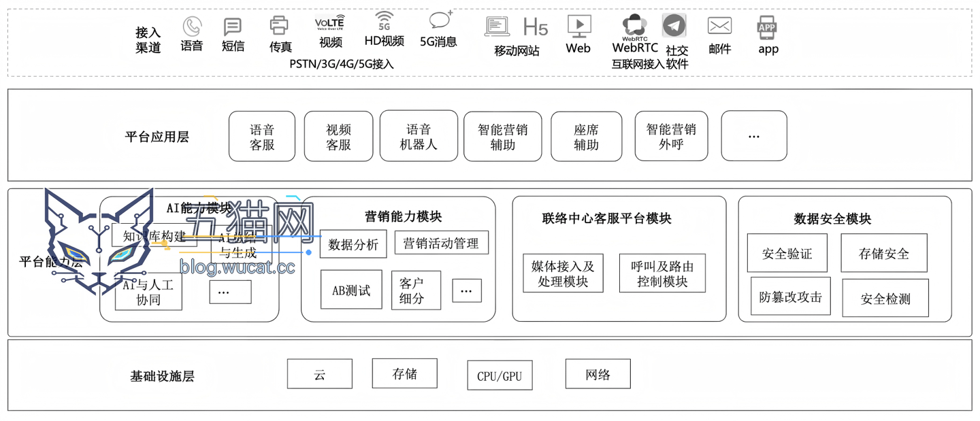Viewport: 980px width, 421px height.
Task: Click the 云 box
Action: click(x=320, y=374)
